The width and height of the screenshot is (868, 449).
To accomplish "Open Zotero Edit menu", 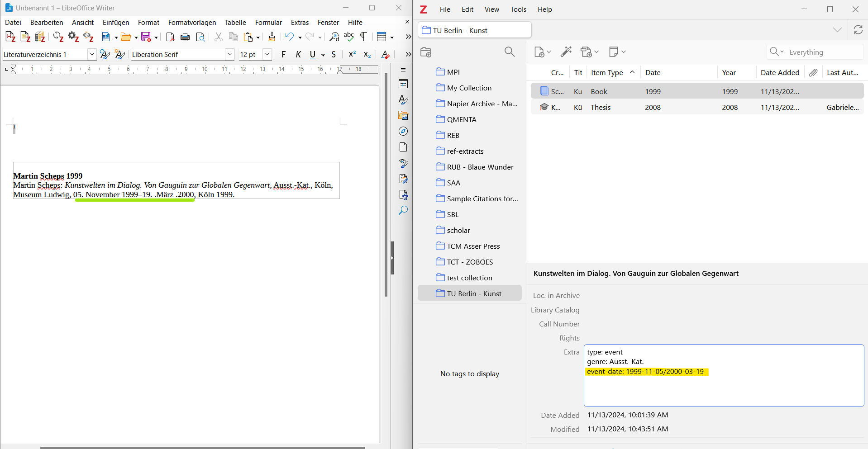I will [x=467, y=9].
